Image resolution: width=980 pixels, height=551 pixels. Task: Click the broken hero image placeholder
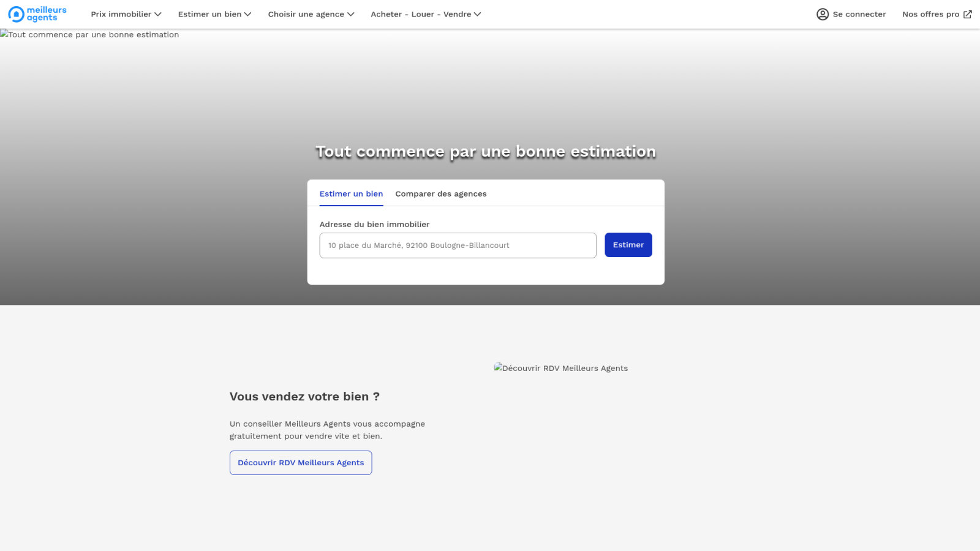(x=89, y=35)
